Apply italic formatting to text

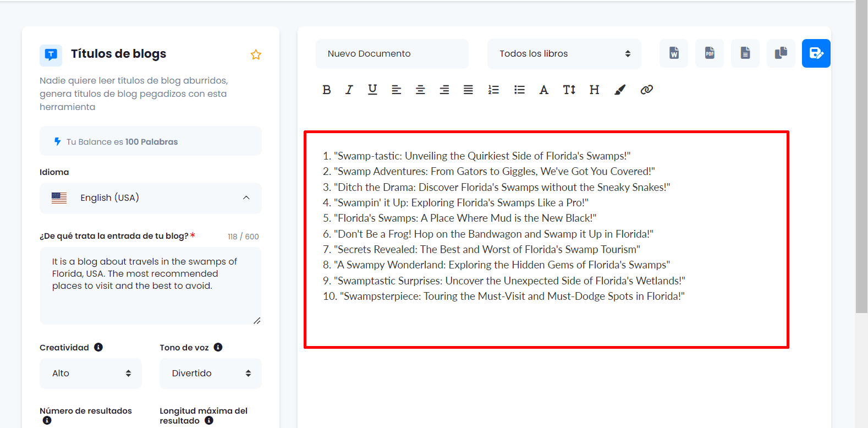(349, 90)
